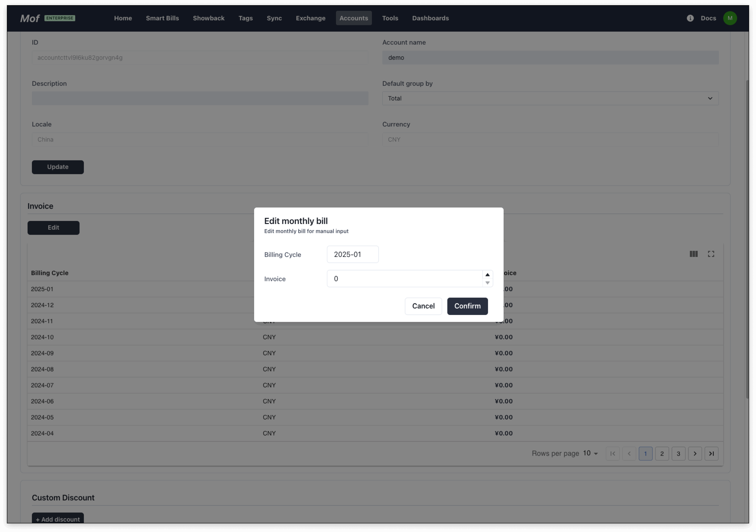Select page 3 in pagination
The width and height of the screenshot is (756, 532).
point(678,454)
